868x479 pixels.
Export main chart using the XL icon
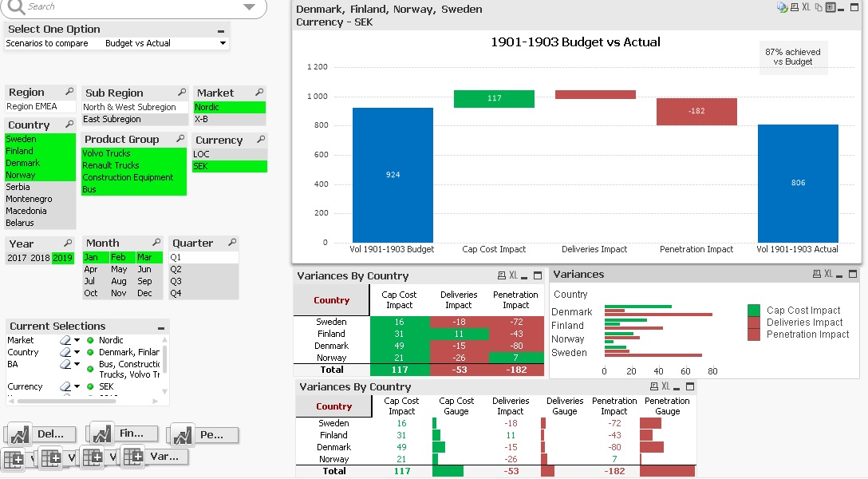tap(807, 7)
